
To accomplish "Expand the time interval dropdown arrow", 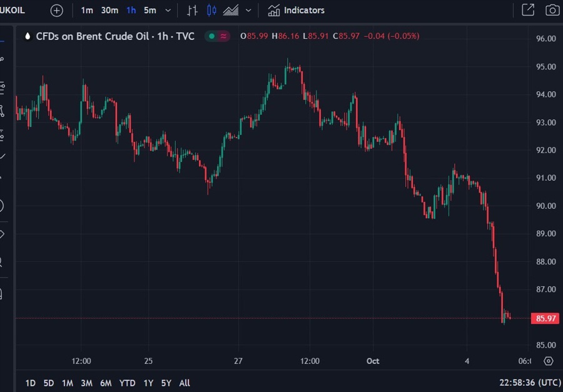I will click(168, 10).
